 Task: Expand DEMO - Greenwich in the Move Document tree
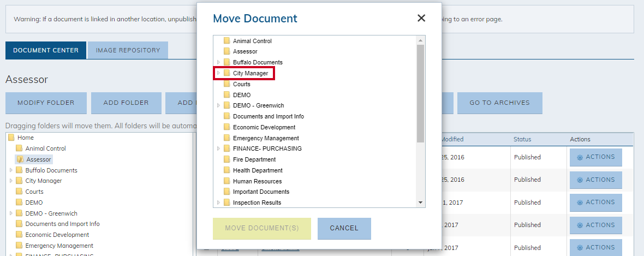pos(218,105)
